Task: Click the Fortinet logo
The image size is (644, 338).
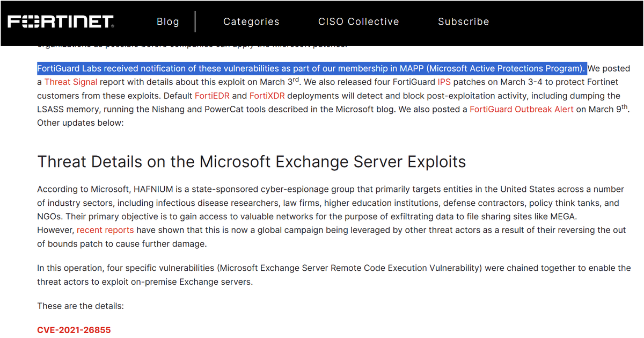Action: [x=61, y=21]
